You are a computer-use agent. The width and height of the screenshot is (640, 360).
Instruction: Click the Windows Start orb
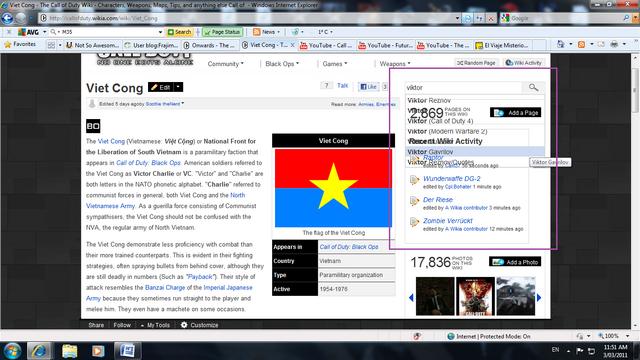click(12, 351)
